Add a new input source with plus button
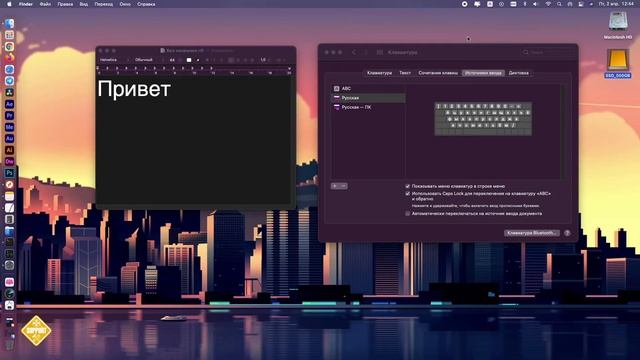The height and width of the screenshot is (360, 640). [335, 186]
